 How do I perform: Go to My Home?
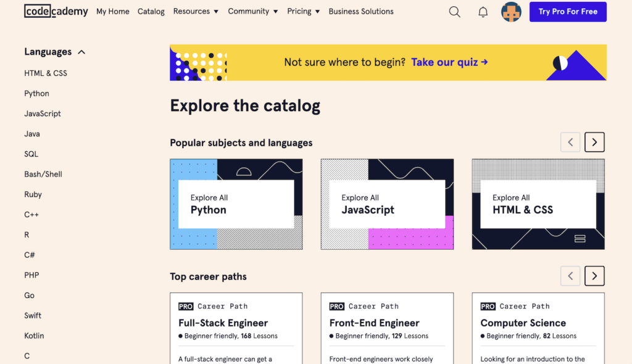click(x=112, y=11)
